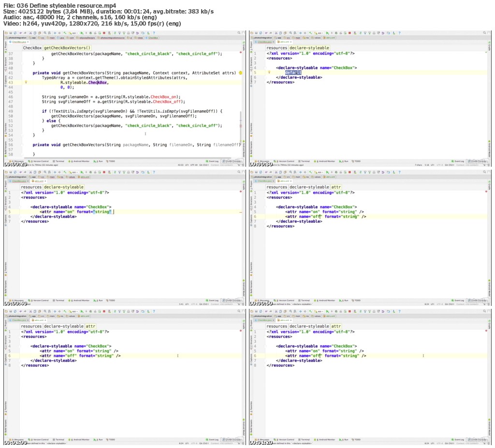The height and width of the screenshot is (448, 495).
Task: Click the attrs.xml nav crumb in the 00:00:50 frame
Action: click(x=329, y=177)
